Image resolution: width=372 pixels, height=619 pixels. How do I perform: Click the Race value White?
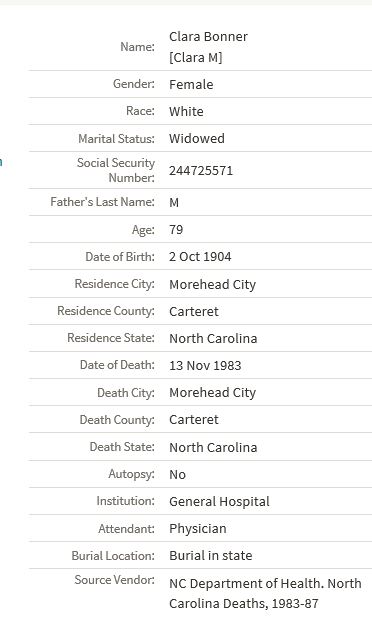186,111
